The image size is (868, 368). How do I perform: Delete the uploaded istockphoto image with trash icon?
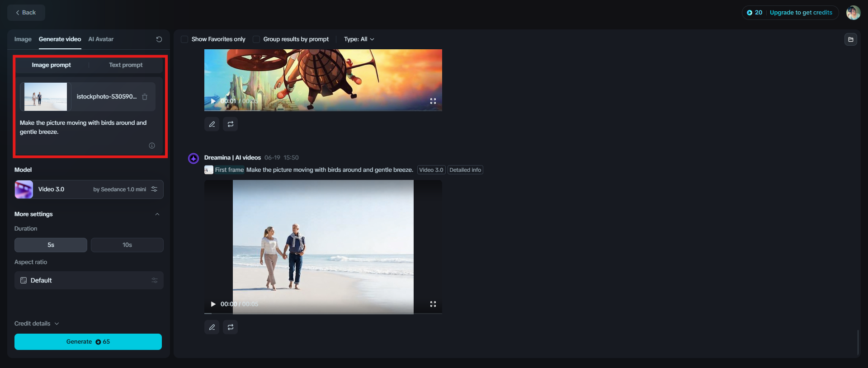click(x=145, y=97)
